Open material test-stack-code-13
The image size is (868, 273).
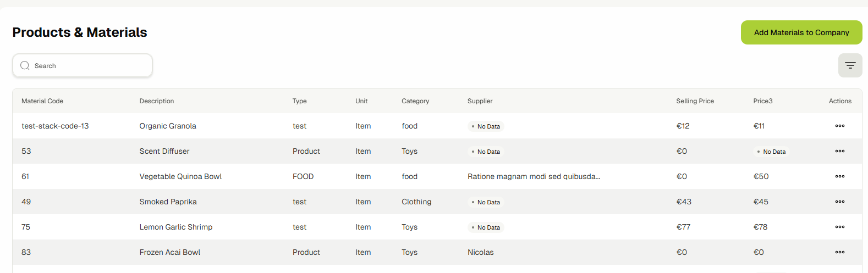pos(55,126)
